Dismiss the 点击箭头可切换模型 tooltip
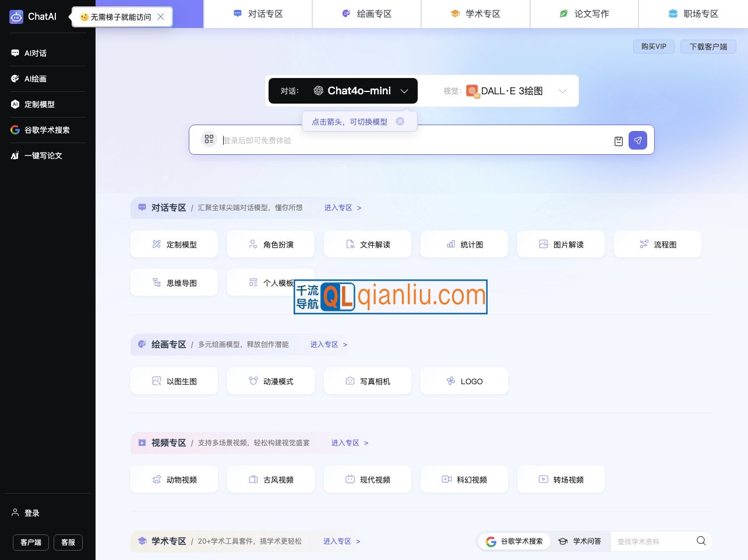The width and height of the screenshot is (748, 560). 400,121
